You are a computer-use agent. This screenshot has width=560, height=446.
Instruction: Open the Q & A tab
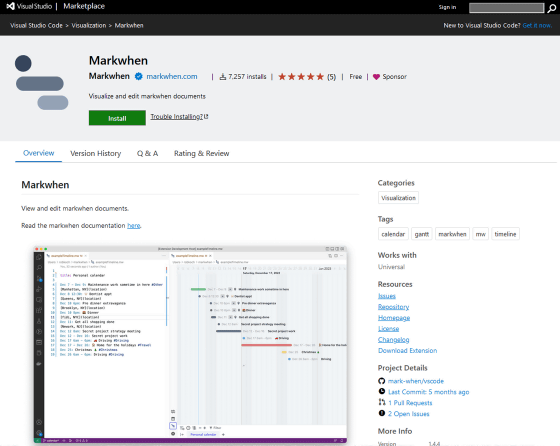point(148,153)
